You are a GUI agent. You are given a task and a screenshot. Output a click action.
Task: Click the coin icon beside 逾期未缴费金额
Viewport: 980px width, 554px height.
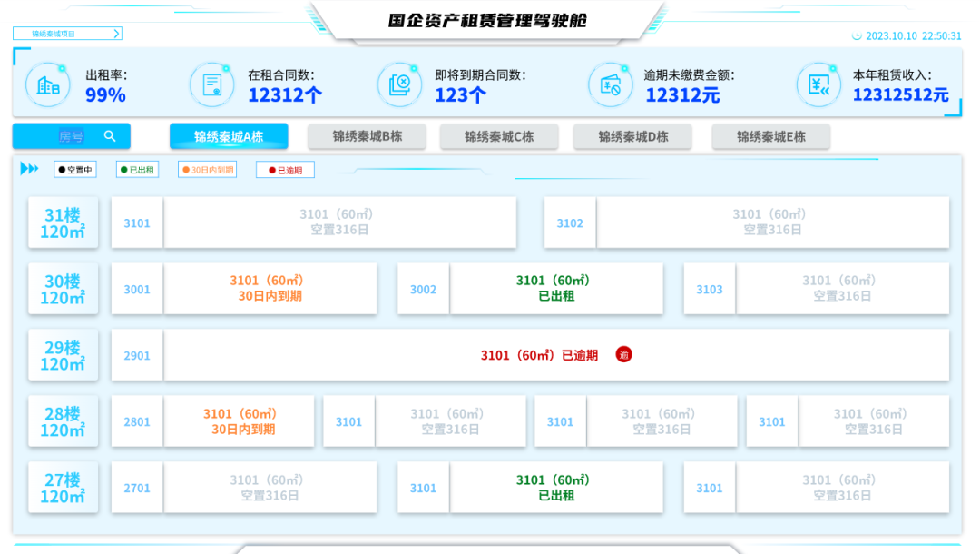pyautogui.click(x=612, y=84)
